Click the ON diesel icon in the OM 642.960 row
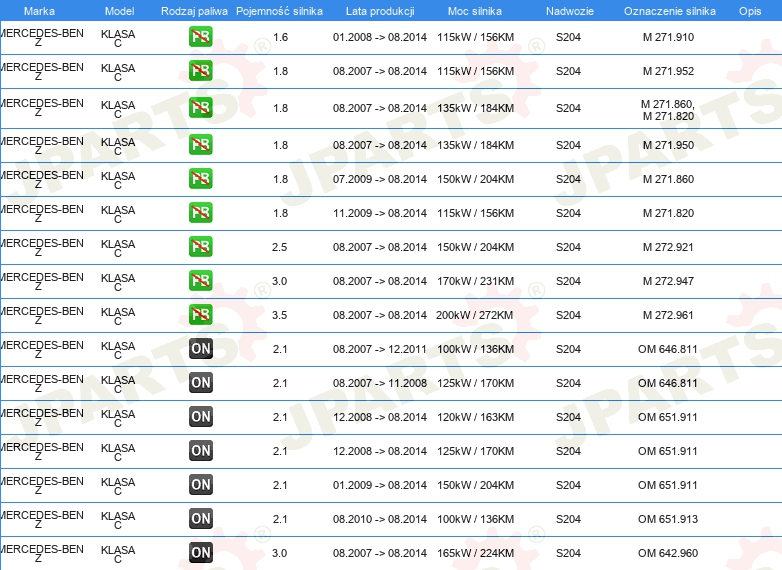Image resolution: width=782 pixels, height=570 pixels. click(200, 552)
